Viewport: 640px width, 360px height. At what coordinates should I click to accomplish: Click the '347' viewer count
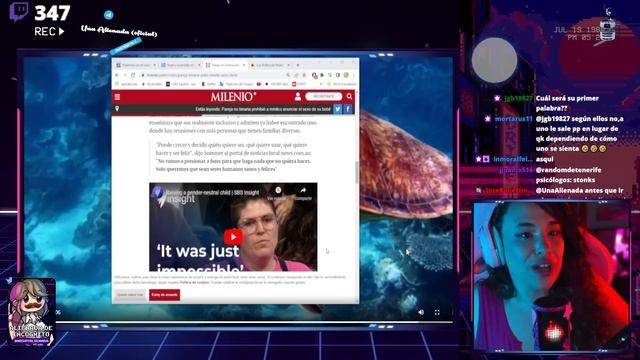pos(52,13)
